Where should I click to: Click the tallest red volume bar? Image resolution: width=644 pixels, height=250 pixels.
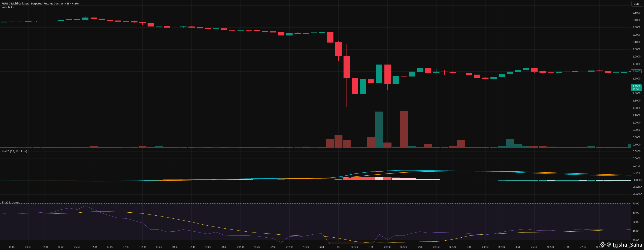pos(403,129)
